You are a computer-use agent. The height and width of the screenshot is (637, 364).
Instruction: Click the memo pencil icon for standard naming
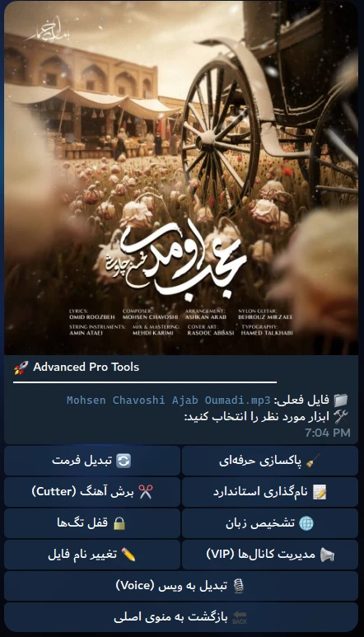pos(320,492)
